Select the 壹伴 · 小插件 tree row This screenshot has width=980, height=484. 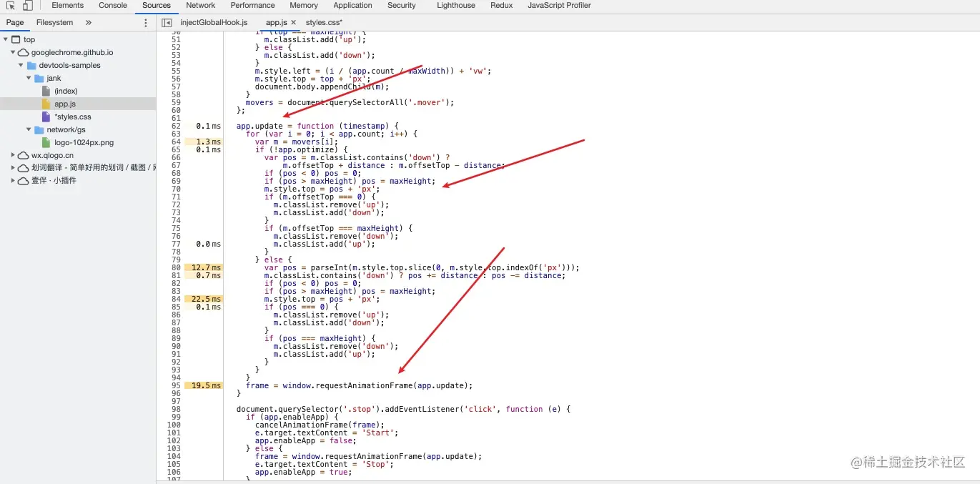point(54,180)
